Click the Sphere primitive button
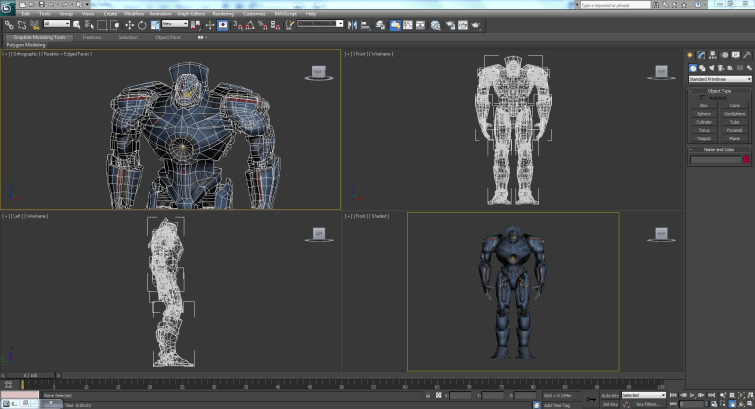Viewport: 755px width, 409px height. pyautogui.click(x=704, y=113)
